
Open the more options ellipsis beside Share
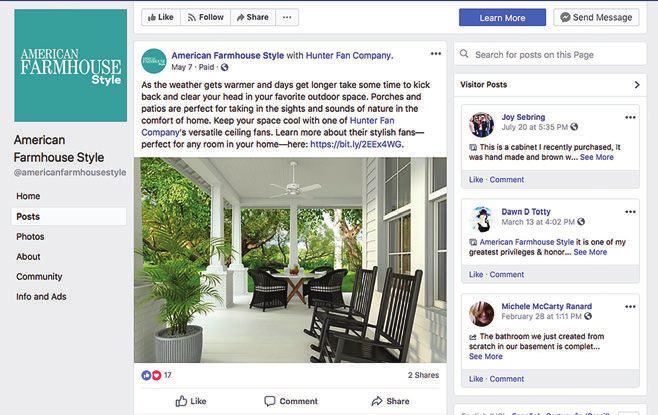tap(287, 17)
